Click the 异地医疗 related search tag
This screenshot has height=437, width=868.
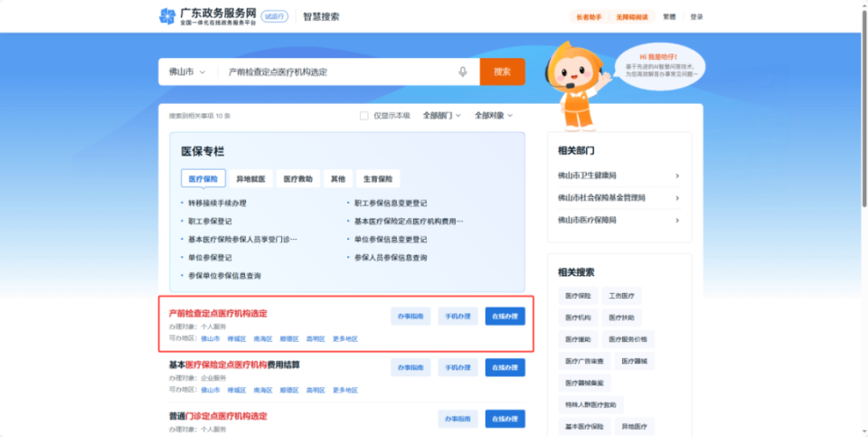pyautogui.click(x=634, y=426)
